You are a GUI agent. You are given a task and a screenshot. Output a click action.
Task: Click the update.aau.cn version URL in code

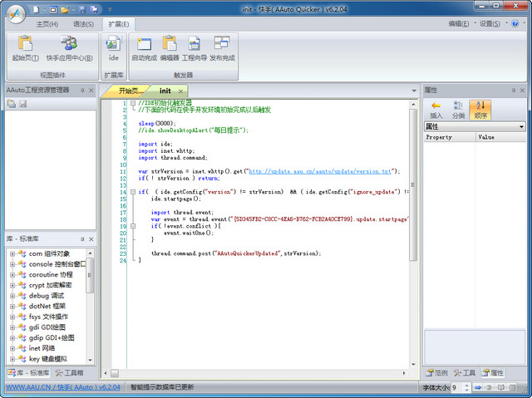320,171
